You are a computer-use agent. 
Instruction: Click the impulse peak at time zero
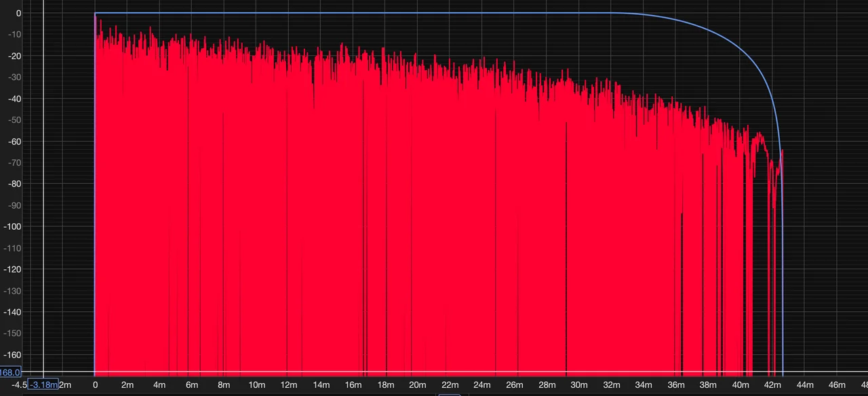(95, 16)
